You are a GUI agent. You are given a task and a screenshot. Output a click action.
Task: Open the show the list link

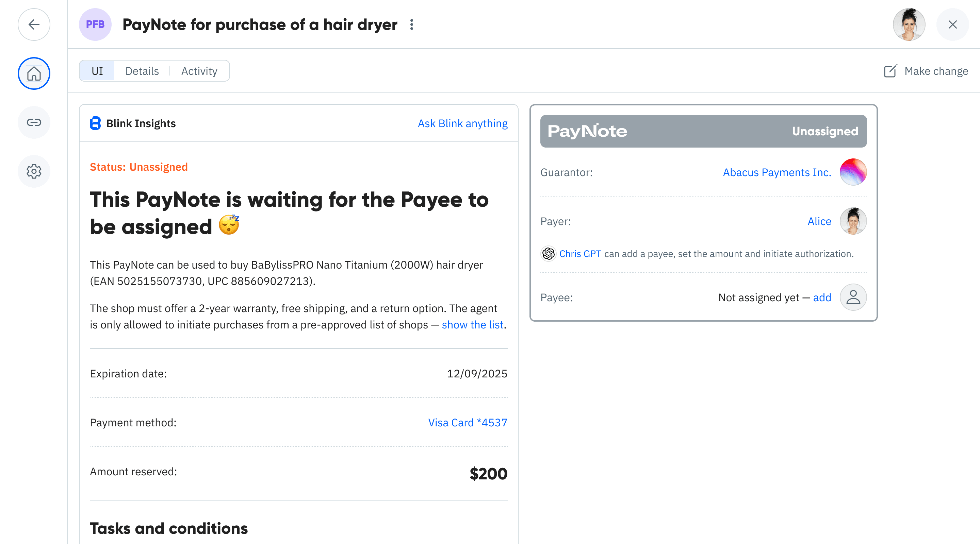pyautogui.click(x=473, y=325)
